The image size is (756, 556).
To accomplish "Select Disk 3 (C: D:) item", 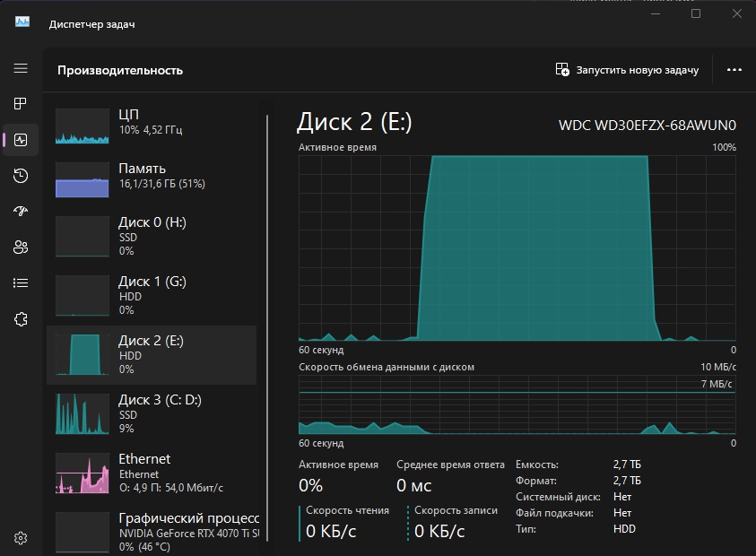I will tap(152, 413).
